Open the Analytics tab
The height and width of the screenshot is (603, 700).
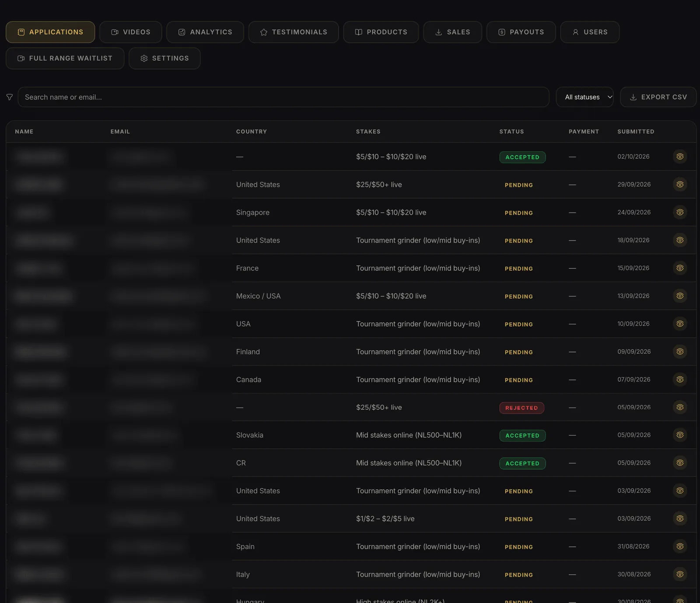[x=205, y=32]
